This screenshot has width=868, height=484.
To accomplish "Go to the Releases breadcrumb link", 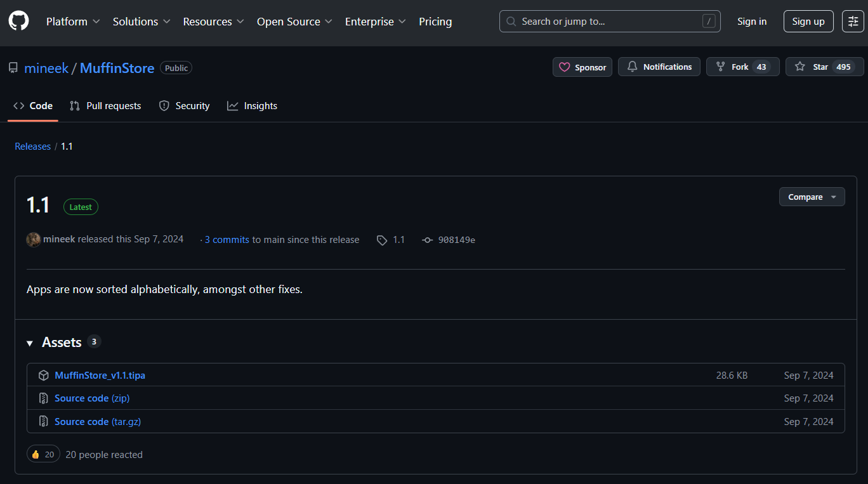I will coord(32,147).
